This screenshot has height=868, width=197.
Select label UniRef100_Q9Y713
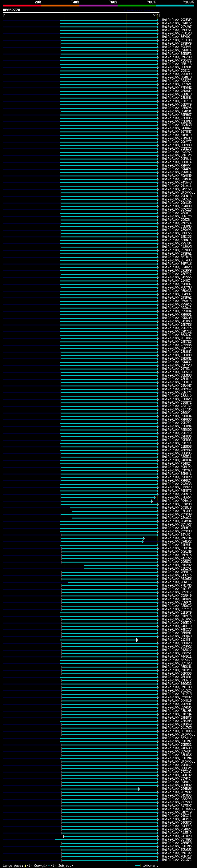point(176,609)
